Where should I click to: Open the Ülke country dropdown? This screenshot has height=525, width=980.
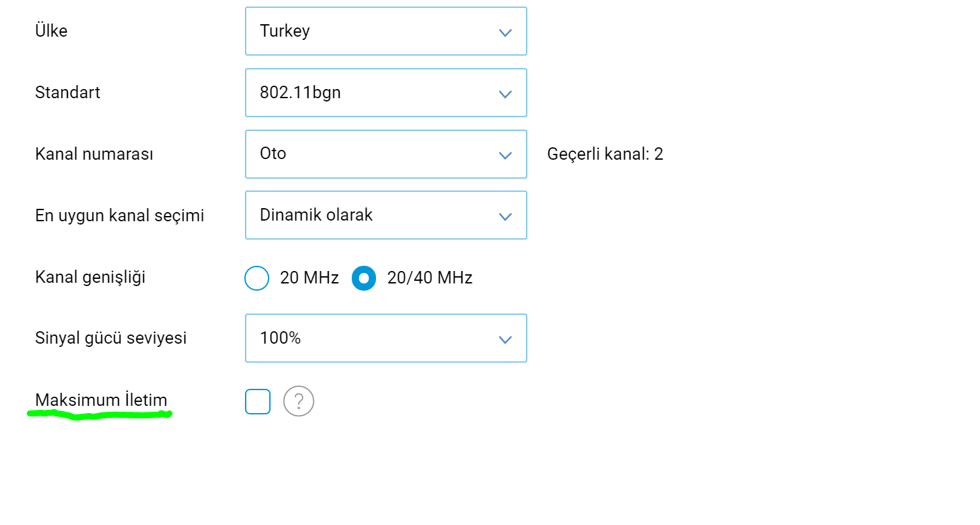(386, 31)
